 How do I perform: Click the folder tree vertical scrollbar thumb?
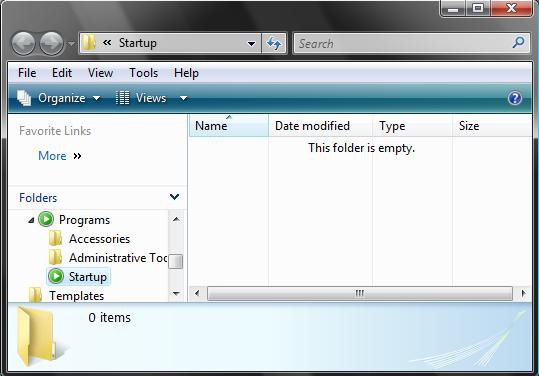click(x=176, y=261)
